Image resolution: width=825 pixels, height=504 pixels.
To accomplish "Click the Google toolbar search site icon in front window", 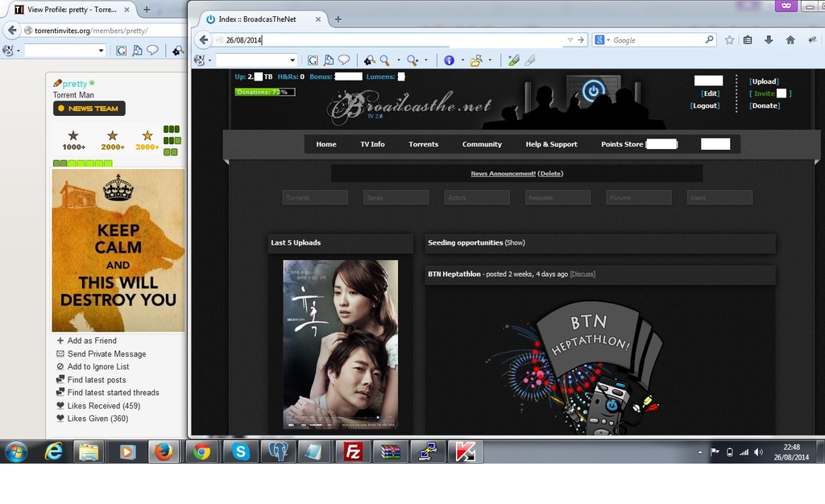I will (x=313, y=60).
